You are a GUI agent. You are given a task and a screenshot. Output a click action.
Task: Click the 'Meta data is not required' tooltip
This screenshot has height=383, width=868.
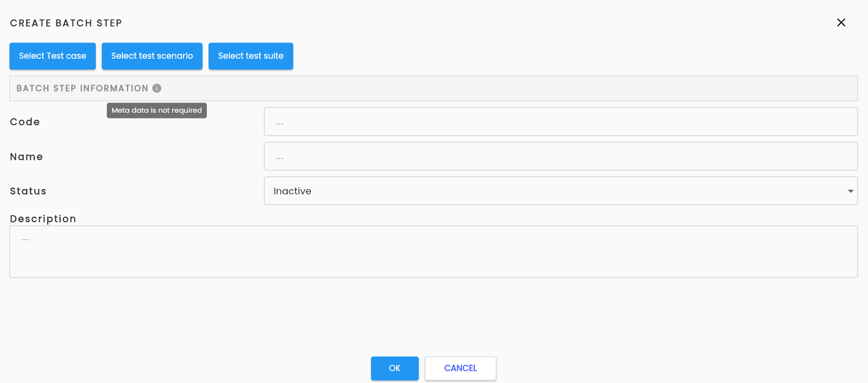(157, 110)
